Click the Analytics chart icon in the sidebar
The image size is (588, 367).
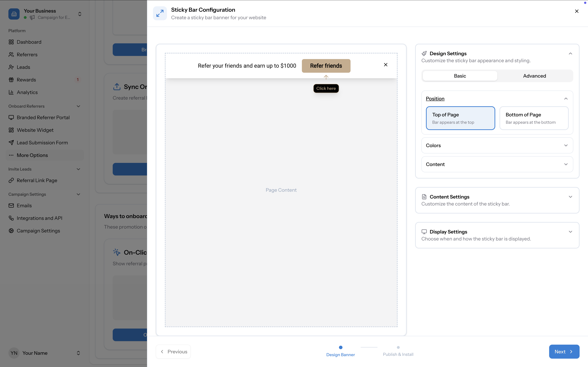[11, 92]
